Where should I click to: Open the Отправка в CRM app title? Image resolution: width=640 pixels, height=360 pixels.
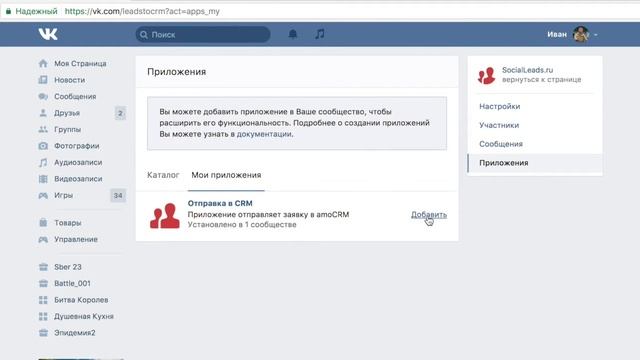(220, 203)
